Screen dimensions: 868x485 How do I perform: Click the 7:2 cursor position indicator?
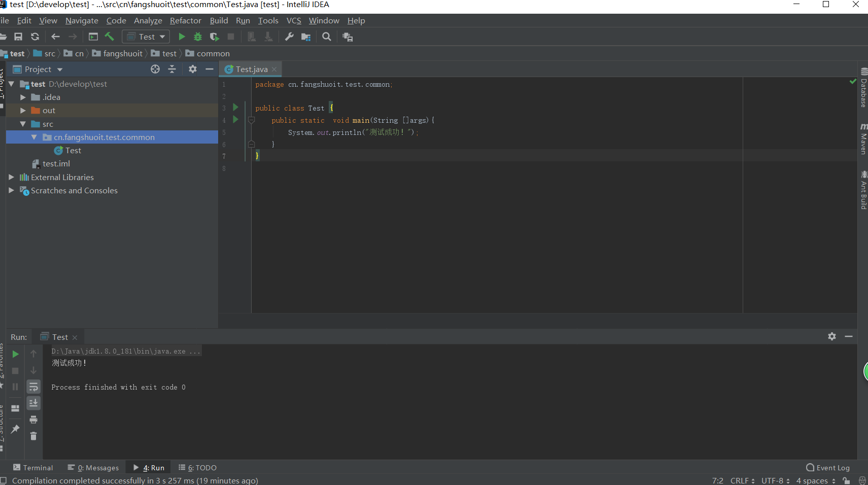click(x=718, y=480)
